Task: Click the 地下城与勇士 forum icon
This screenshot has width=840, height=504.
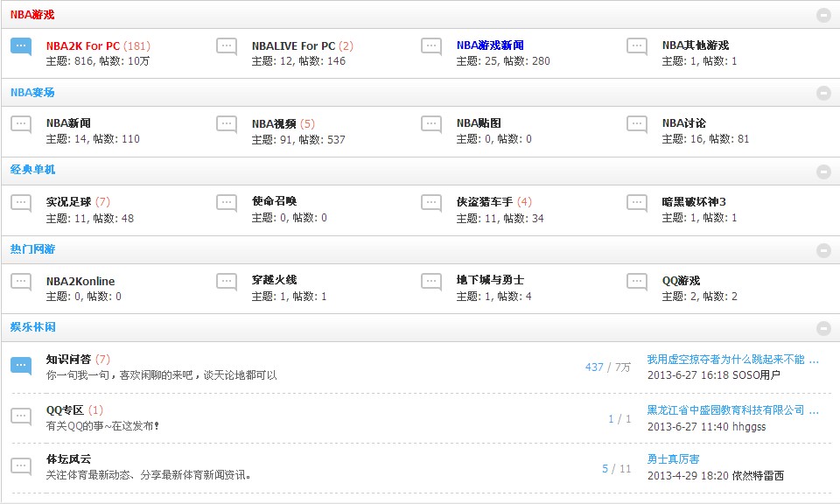Action: (x=431, y=282)
